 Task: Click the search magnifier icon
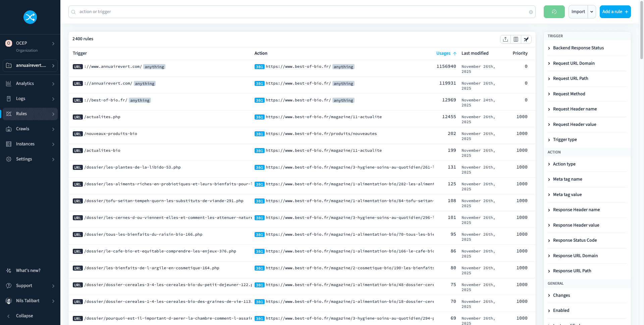pyautogui.click(x=73, y=12)
